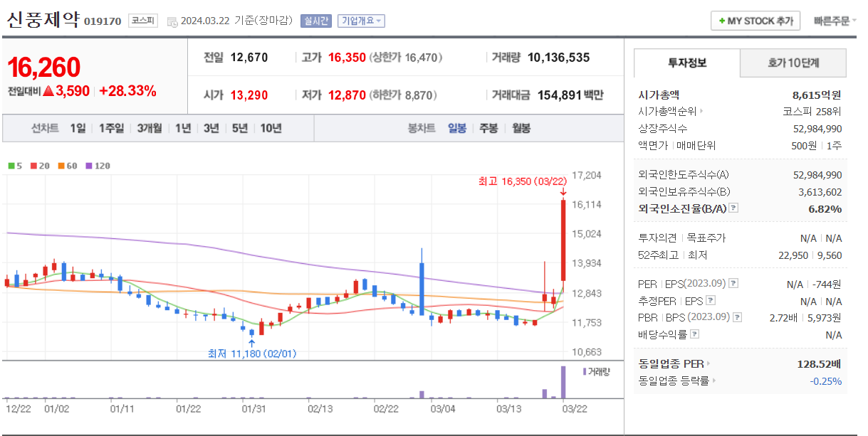Expand the 빠른주문 quick order menu
Viewport: 868px width, 436px height.
tap(835, 21)
